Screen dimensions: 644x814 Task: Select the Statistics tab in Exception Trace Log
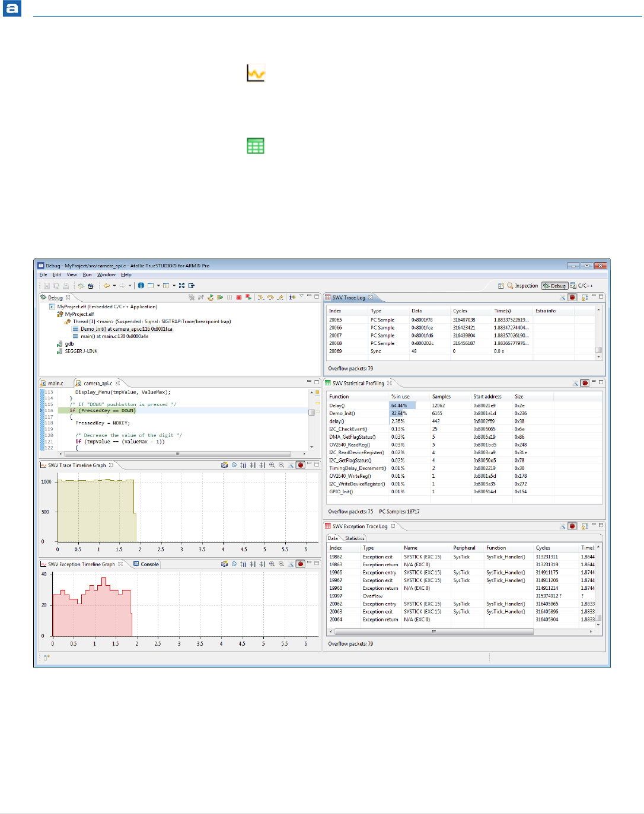click(355, 538)
